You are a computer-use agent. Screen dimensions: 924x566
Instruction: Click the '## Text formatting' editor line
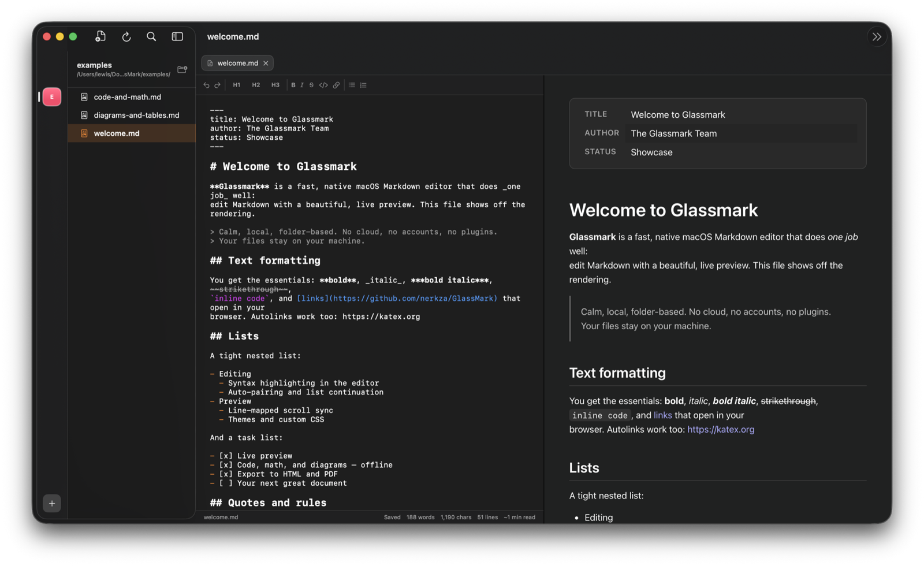click(265, 260)
